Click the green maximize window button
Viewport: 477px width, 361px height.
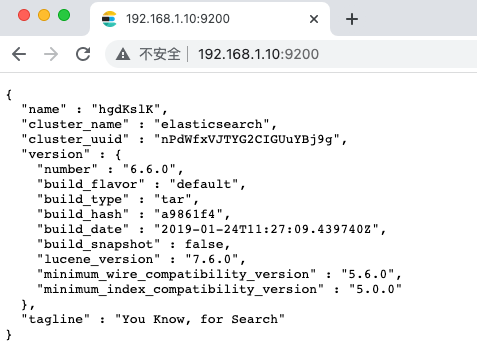[64, 15]
